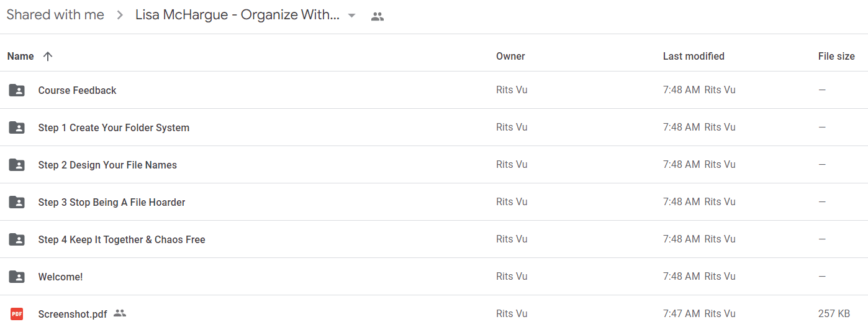The image size is (868, 332).
Task: Click the shared icon next to Screenshot.pdf
Action: pyautogui.click(x=120, y=313)
